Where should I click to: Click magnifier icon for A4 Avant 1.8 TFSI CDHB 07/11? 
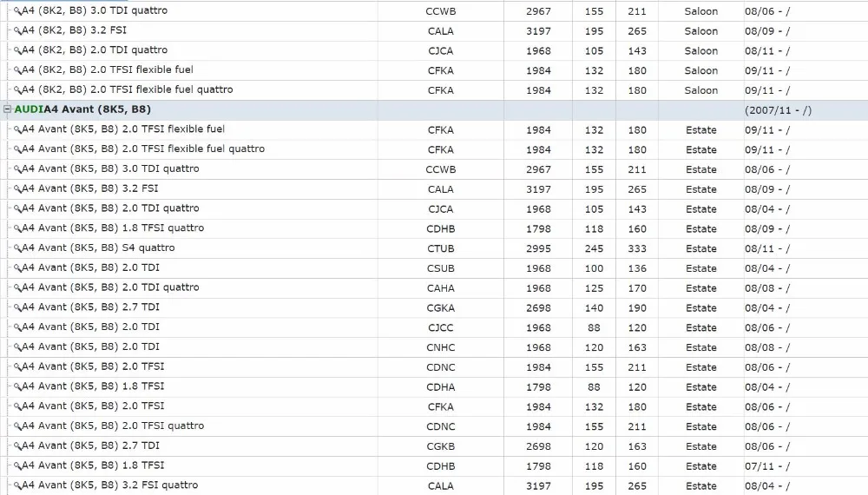[x=17, y=466]
